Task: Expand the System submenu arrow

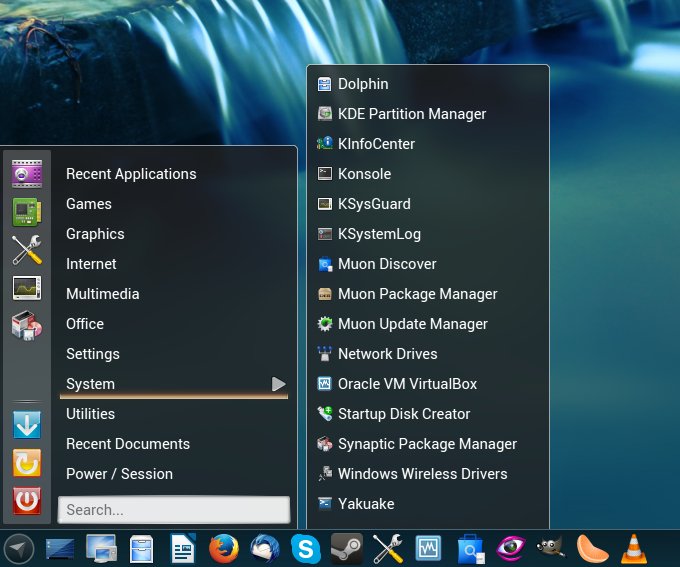Action: coord(278,383)
